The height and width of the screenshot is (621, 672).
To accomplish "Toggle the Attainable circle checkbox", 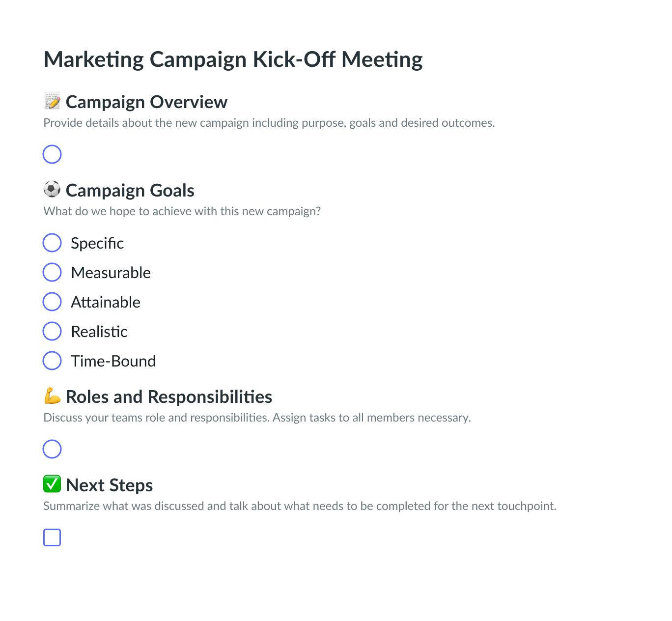I will pos(52,302).
